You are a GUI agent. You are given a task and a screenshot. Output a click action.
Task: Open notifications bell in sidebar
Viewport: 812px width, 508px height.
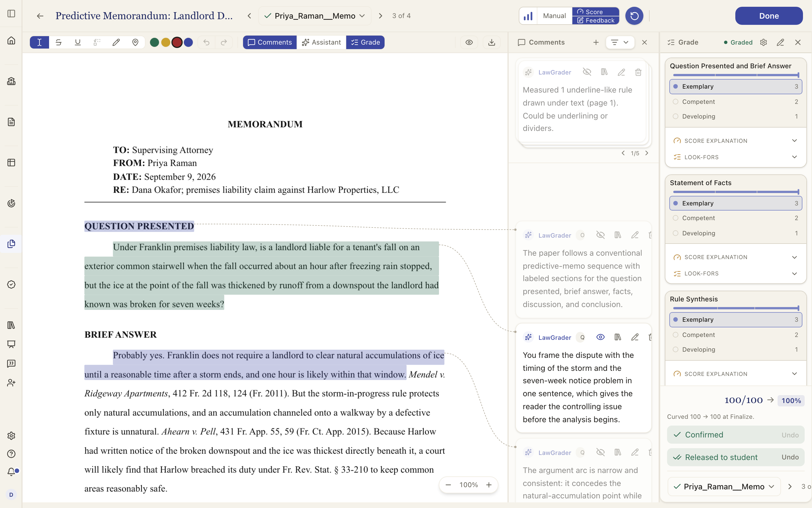[x=11, y=472]
